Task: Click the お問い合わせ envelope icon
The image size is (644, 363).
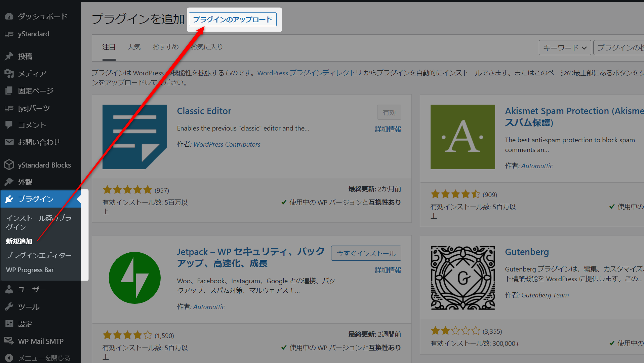Action: point(9,142)
